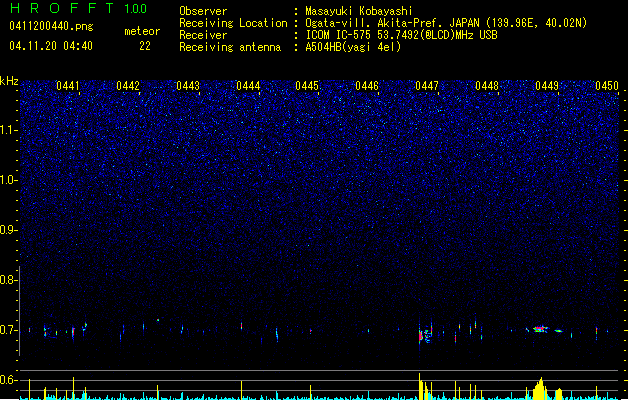Image resolution: width=629 pixels, height=400 pixels.
Task: Click the 'Receiving antenna' field label
Action: click(x=230, y=47)
